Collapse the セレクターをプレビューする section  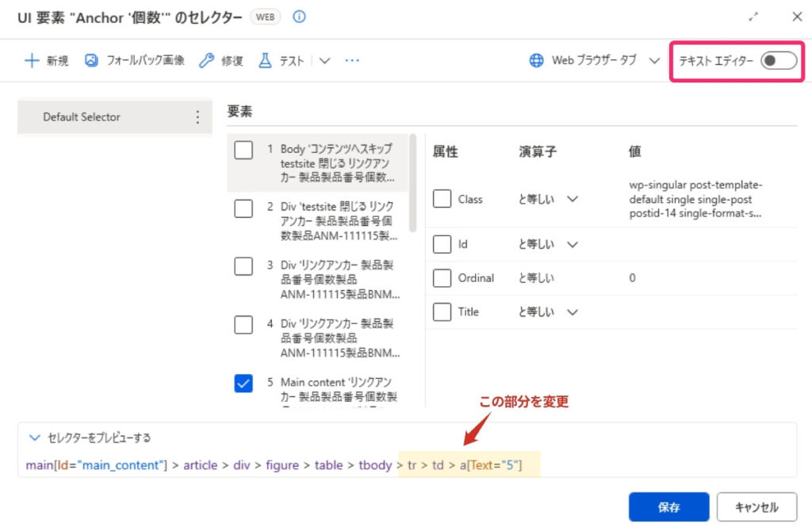point(34,437)
